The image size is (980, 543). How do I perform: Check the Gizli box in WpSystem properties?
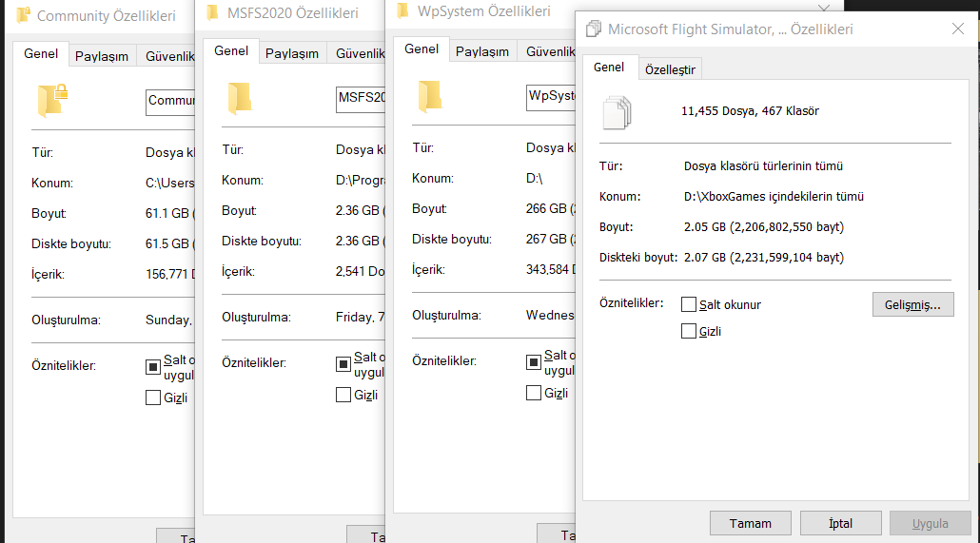[534, 393]
